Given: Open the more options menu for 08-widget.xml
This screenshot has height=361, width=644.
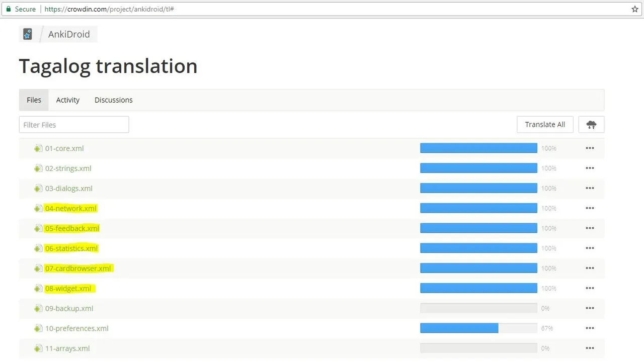Looking at the screenshot, I should coord(590,288).
